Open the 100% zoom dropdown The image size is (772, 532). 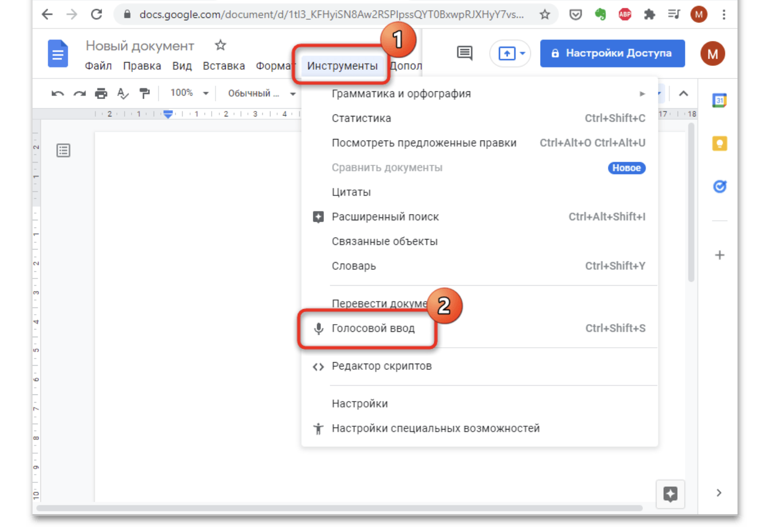189,93
